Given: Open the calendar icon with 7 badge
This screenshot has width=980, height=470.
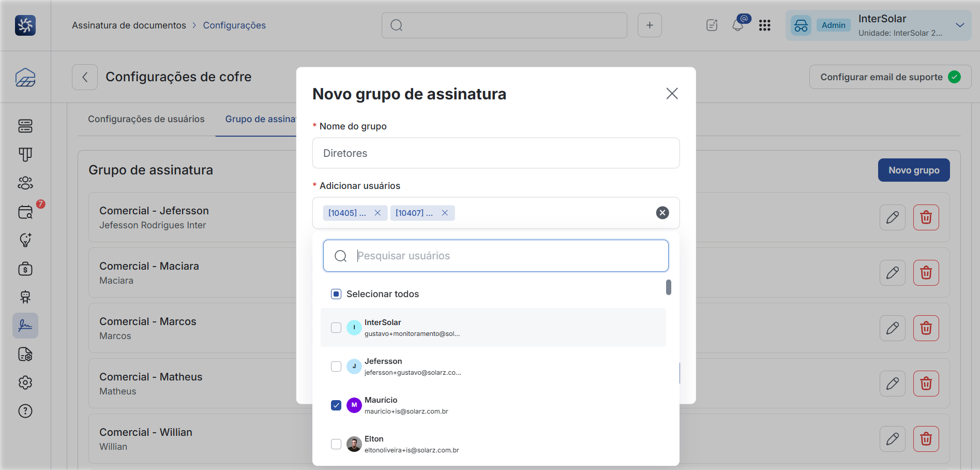Looking at the screenshot, I should [25, 212].
